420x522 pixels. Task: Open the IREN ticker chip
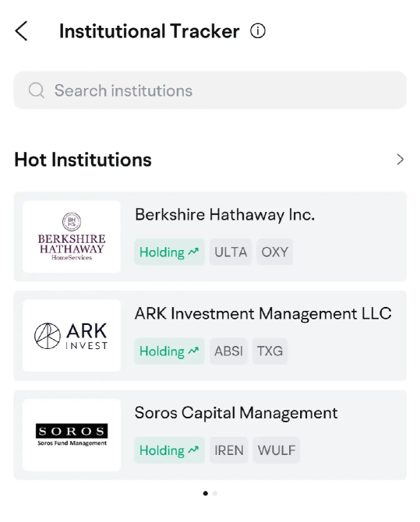tap(229, 450)
